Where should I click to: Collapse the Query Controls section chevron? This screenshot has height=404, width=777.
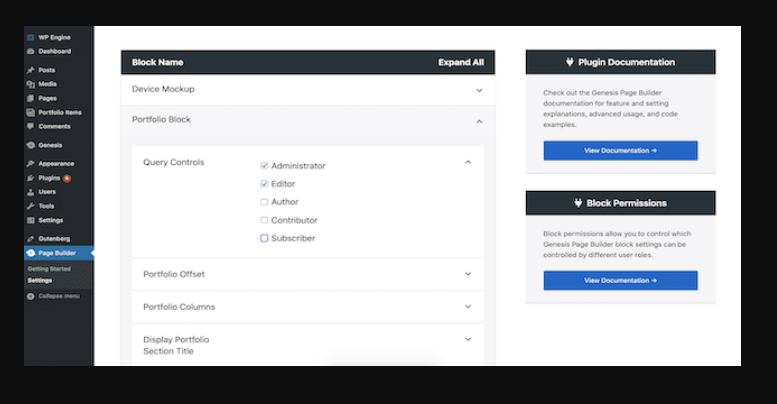click(x=468, y=163)
